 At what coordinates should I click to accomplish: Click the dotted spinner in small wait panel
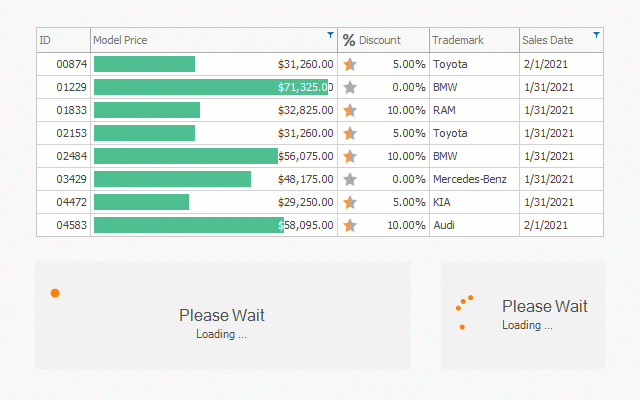[464, 312]
